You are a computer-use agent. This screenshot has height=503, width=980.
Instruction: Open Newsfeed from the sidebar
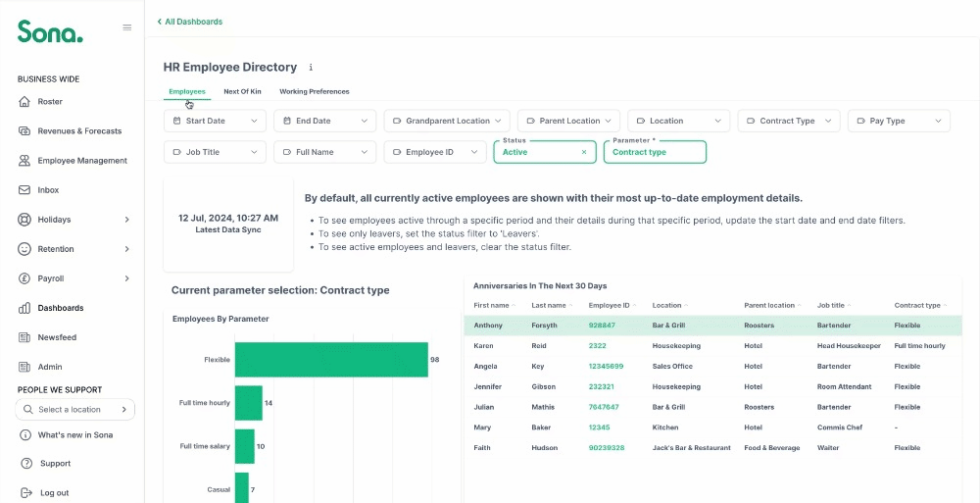(x=57, y=337)
